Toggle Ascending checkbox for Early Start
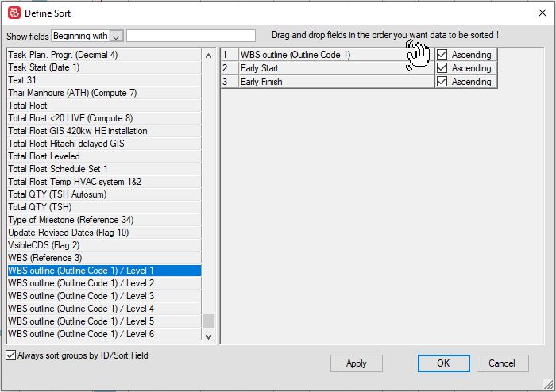The width and height of the screenshot is (556, 392). coord(442,68)
